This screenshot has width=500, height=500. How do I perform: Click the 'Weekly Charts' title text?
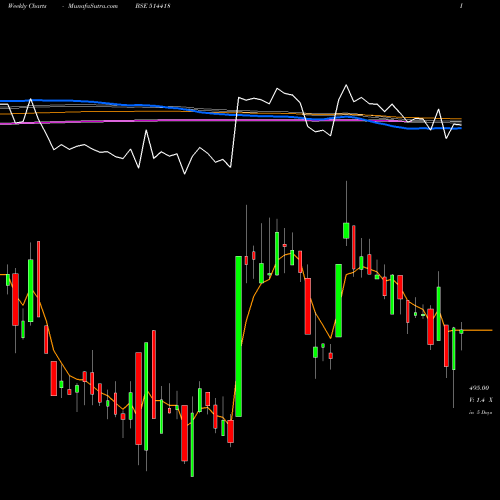point(27,6)
